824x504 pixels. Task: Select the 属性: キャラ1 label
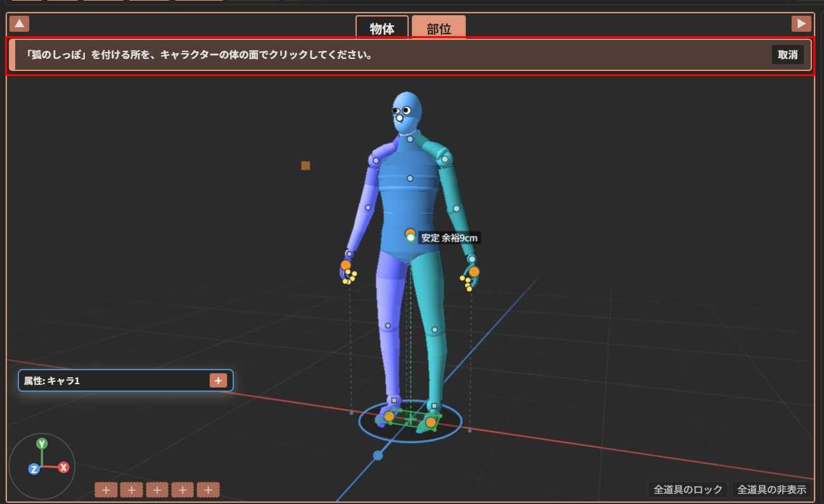click(x=52, y=380)
